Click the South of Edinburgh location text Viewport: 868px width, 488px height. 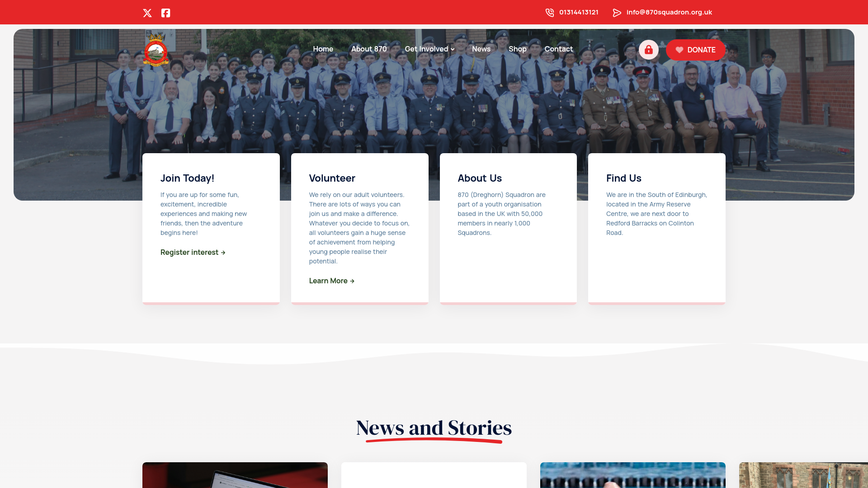click(x=656, y=214)
